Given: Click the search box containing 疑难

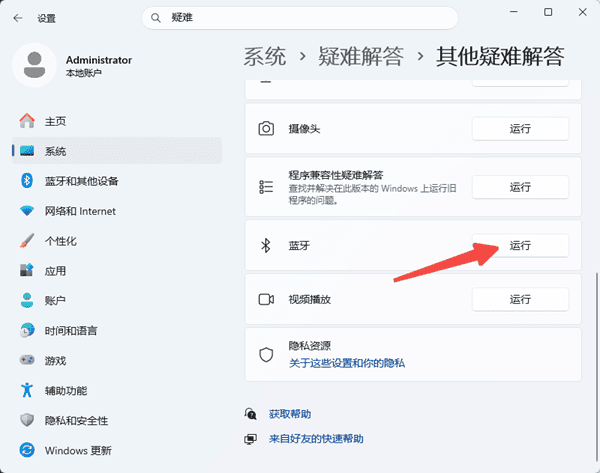Looking at the screenshot, I should (x=300, y=18).
